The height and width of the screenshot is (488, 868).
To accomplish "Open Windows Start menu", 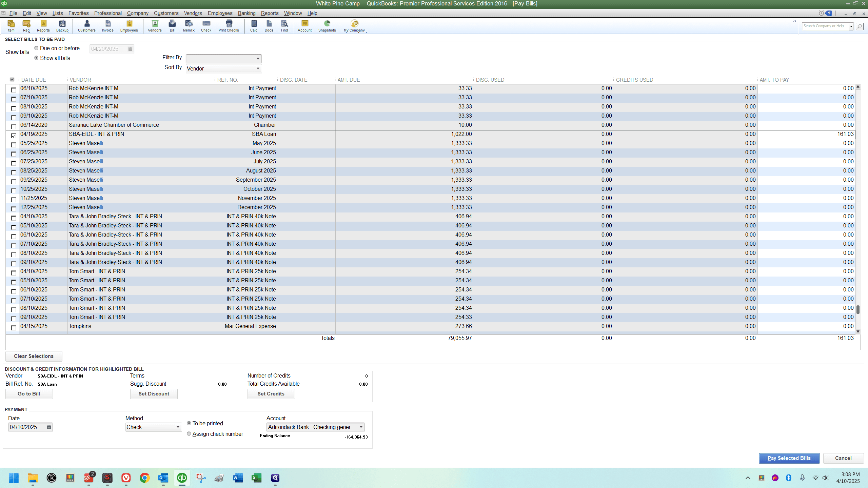I will point(14,478).
